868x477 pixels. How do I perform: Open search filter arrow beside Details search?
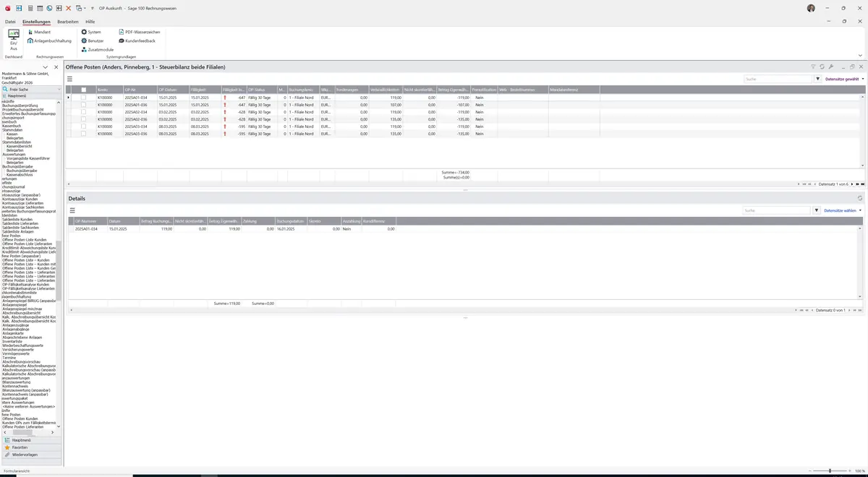click(x=817, y=210)
